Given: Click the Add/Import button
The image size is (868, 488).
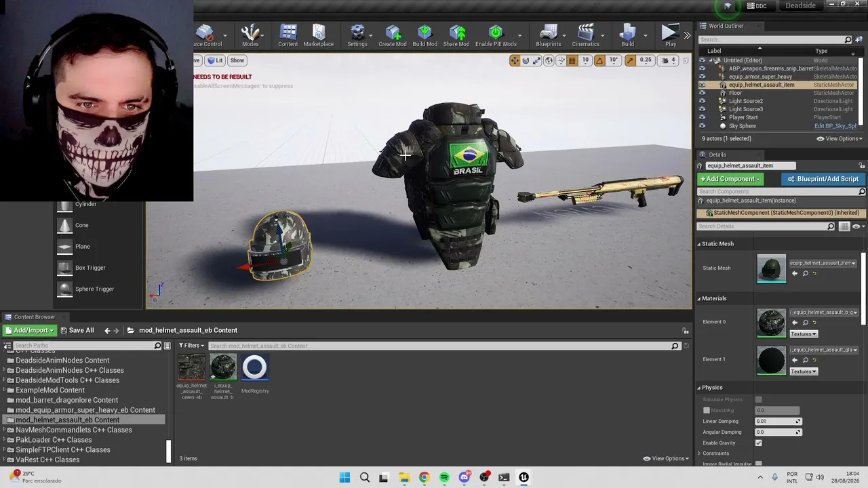Looking at the screenshot, I should pyautogui.click(x=28, y=331).
